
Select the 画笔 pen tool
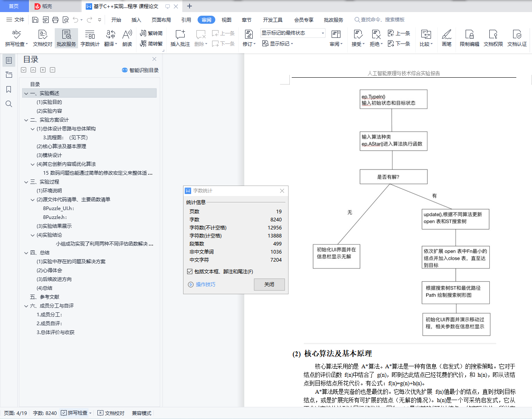(447, 38)
